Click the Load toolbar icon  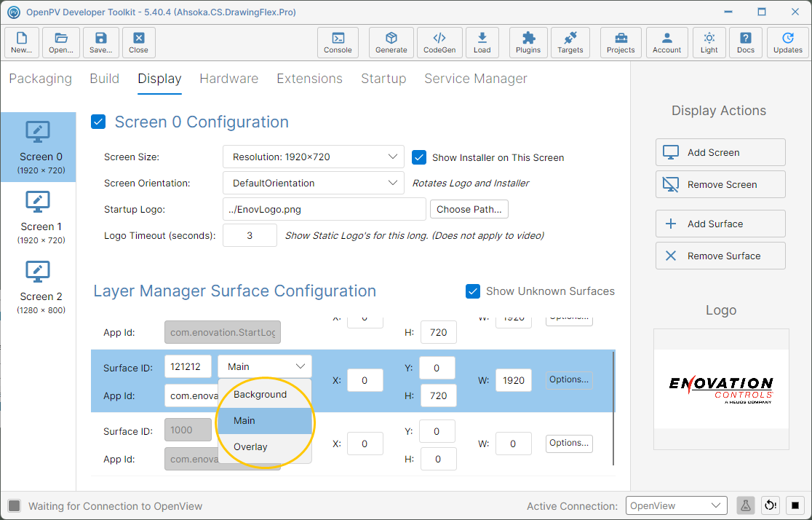[x=482, y=42]
